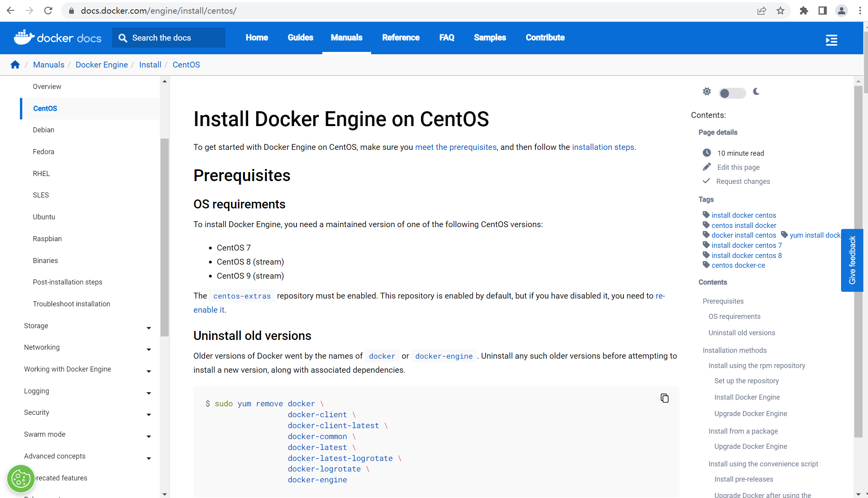Open the sidebar expander icon top right
Viewport: 868px width, 498px height.
pyautogui.click(x=832, y=40)
